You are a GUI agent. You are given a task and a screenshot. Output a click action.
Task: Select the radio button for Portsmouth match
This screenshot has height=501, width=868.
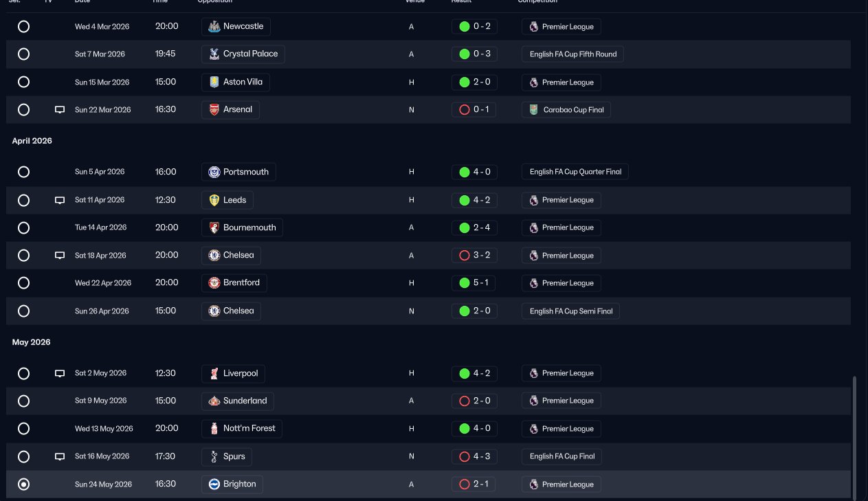23,172
